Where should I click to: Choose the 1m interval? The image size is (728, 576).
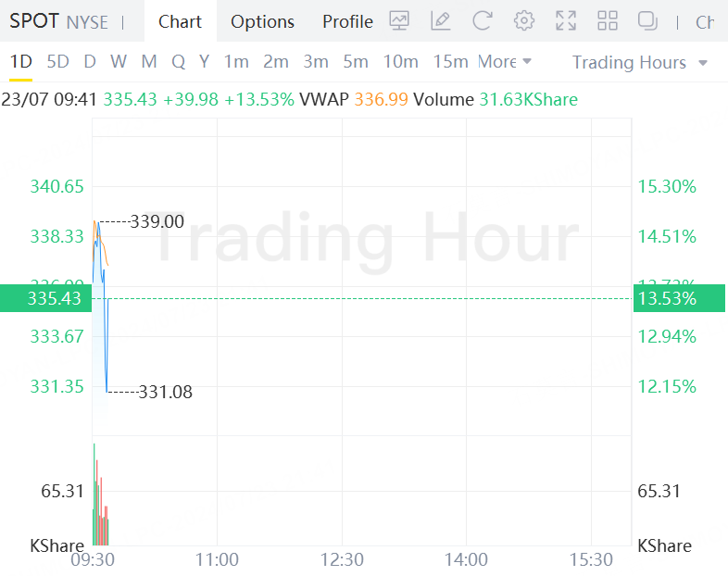[236, 61]
